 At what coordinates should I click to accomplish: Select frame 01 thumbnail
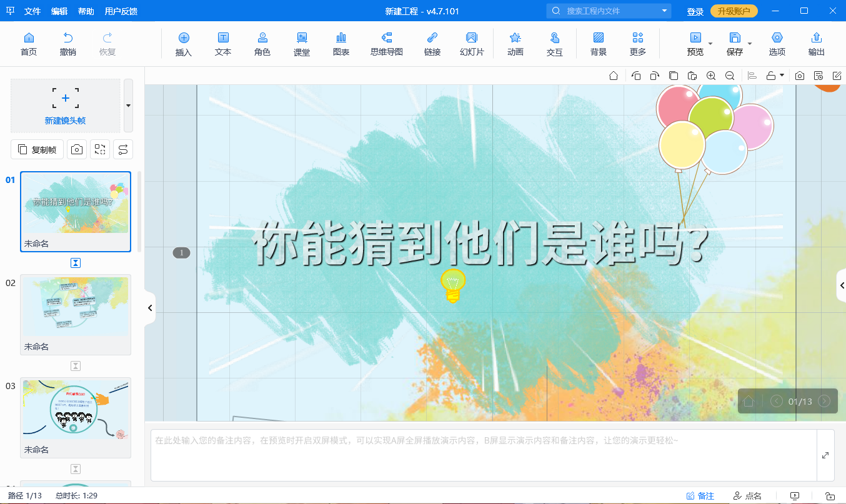[76, 212]
